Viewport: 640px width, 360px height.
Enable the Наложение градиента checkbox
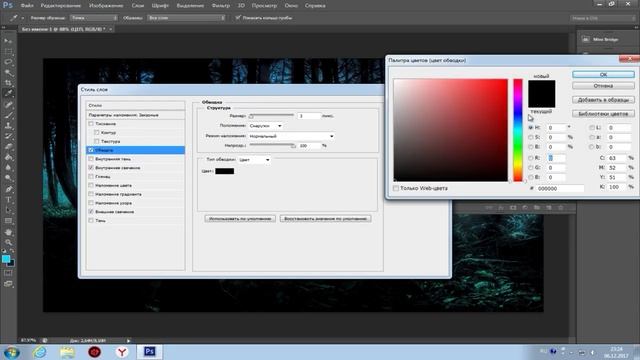tap(91, 194)
